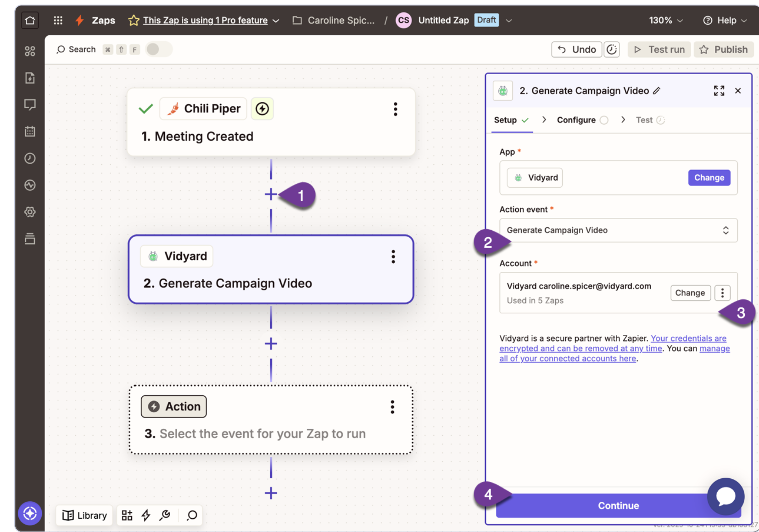Add a step at the end with plus
The width and height of the screenshot is (759, 532).
[x=271, y=493]
